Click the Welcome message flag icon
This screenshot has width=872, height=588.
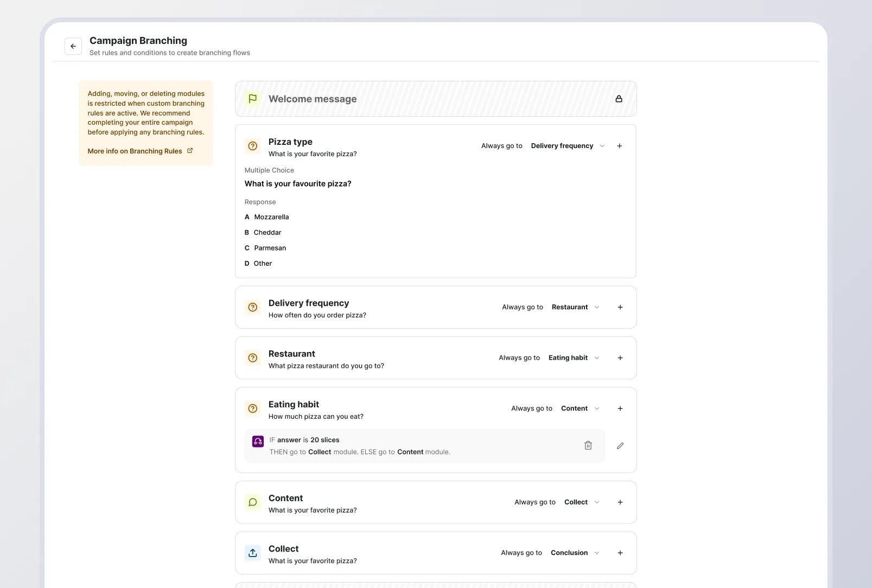coord(252,99)
